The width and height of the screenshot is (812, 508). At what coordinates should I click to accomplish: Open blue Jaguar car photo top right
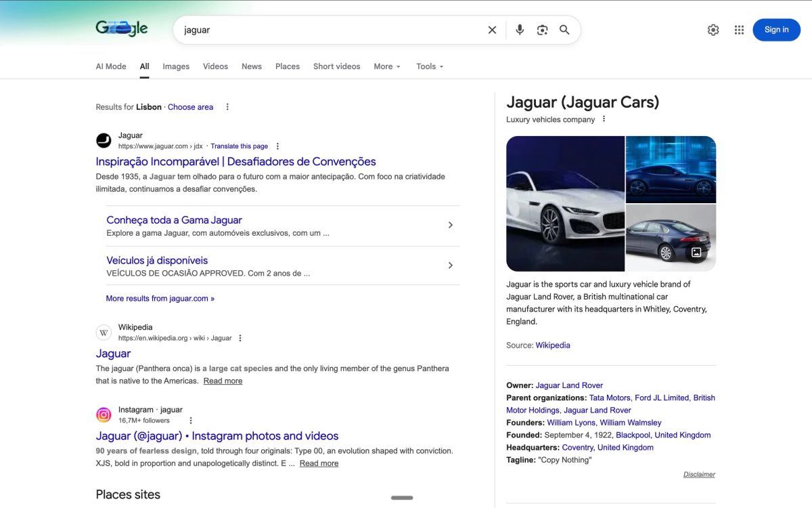click(x=671, y=169)
